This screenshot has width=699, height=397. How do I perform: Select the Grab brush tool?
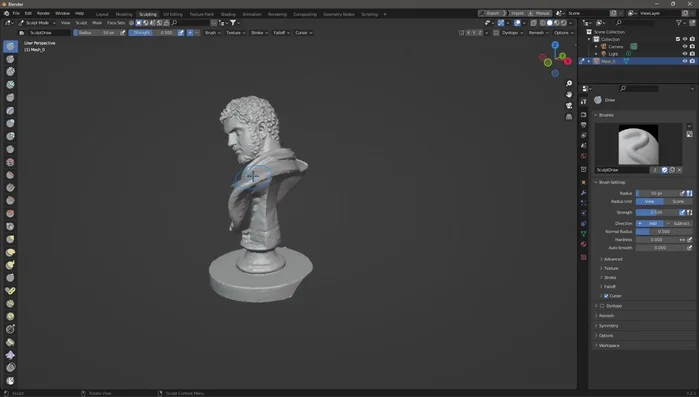(x=10, y=239)
